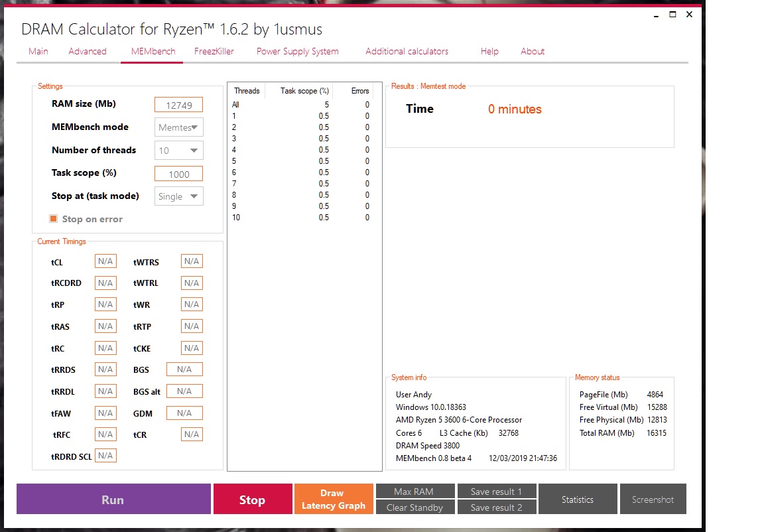Image resolution: width=764 pixels, height=532 pixels.
Task: Click Save result 2 button
Action: (497, 507)
